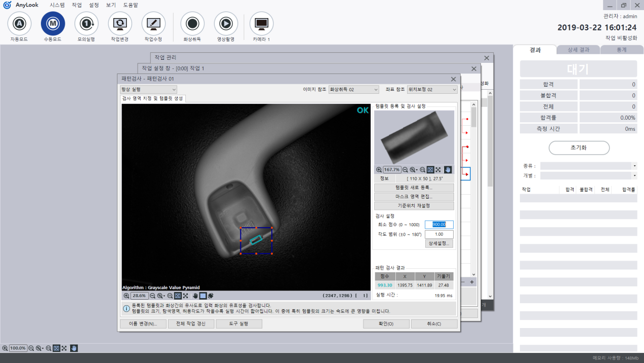
Task: Switch to 자동모드 (auto mode)
Action: [19, 24]
